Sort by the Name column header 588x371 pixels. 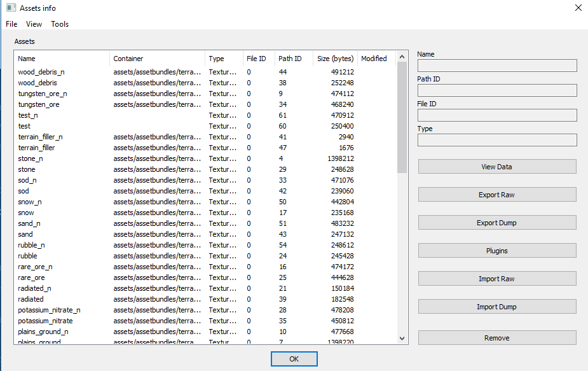tap(62, 59)
